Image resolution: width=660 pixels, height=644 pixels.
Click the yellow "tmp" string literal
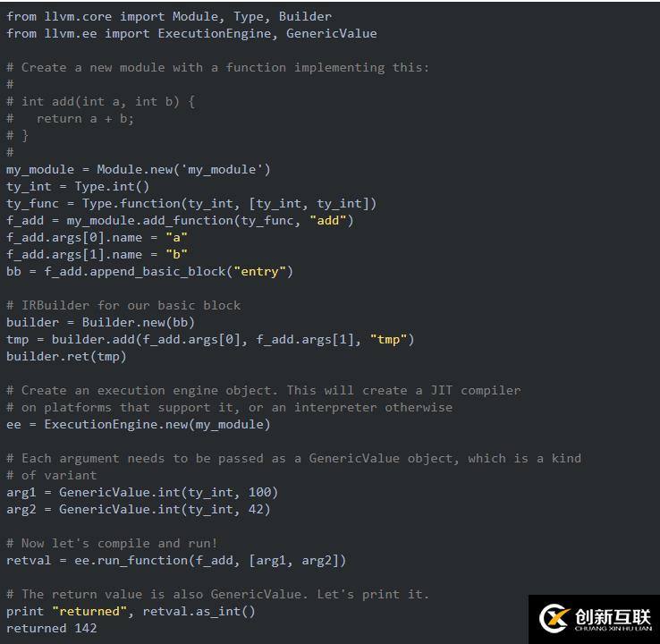pos(388,339)
